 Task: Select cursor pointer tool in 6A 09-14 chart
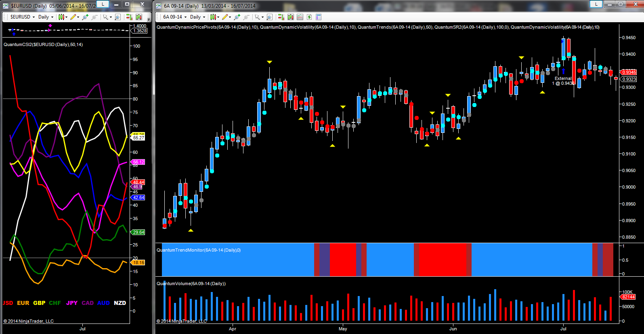257,17
